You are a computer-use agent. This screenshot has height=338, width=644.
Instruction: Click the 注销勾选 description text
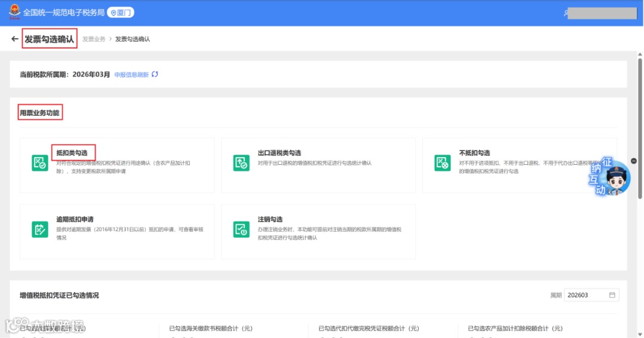point(329,233)
